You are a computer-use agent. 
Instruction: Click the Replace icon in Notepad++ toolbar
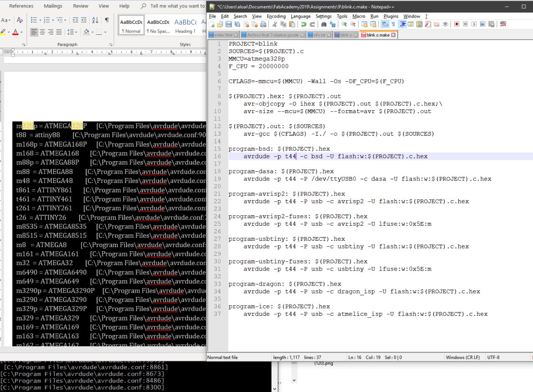[x=332, y=24]
